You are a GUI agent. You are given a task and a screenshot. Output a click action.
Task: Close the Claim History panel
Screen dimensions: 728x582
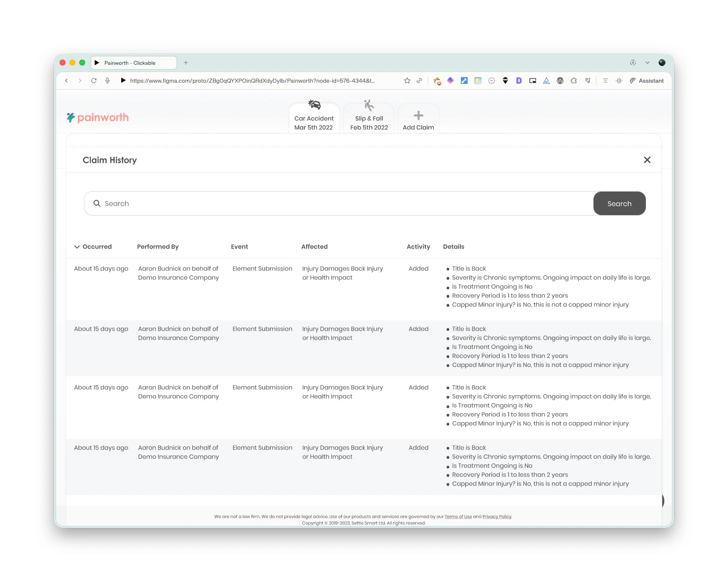pyautogui.click(x=647, y=160)
